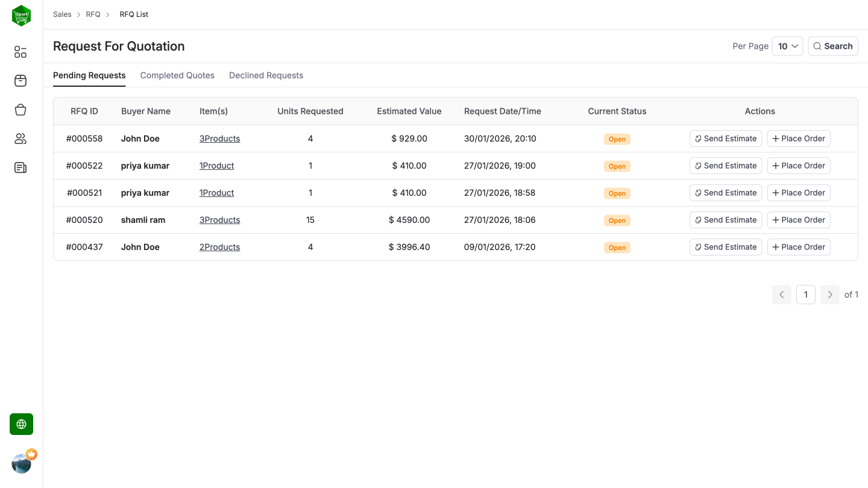Viewport: 868px width, 488px height.
Task: Open Products via the package icon
Action: pos(20,81)
